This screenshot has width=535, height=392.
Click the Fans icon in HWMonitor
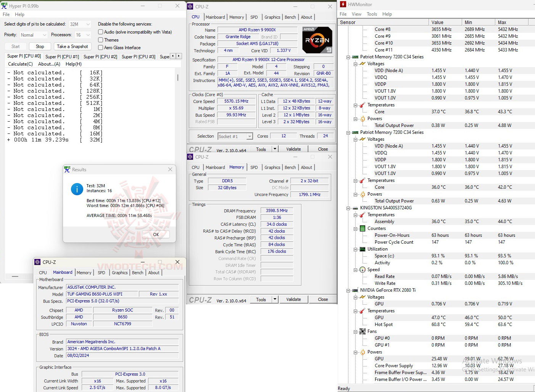pyautogui.click(x=363, y=331)
